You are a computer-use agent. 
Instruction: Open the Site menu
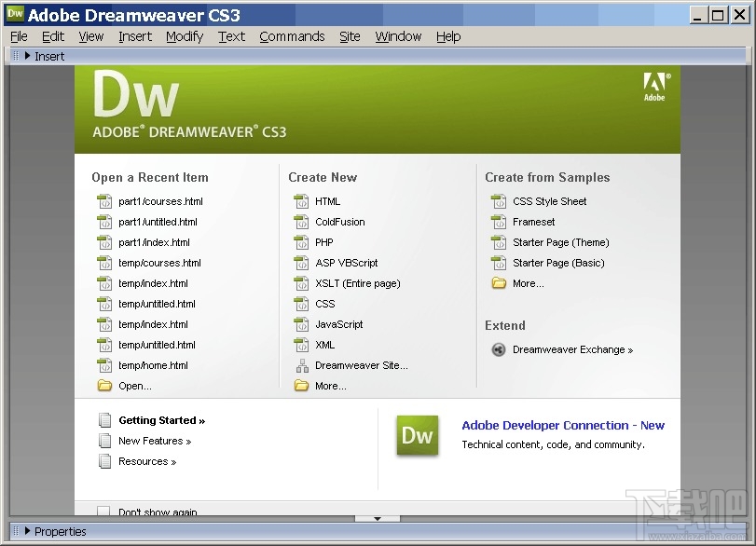tap(350, 36)
